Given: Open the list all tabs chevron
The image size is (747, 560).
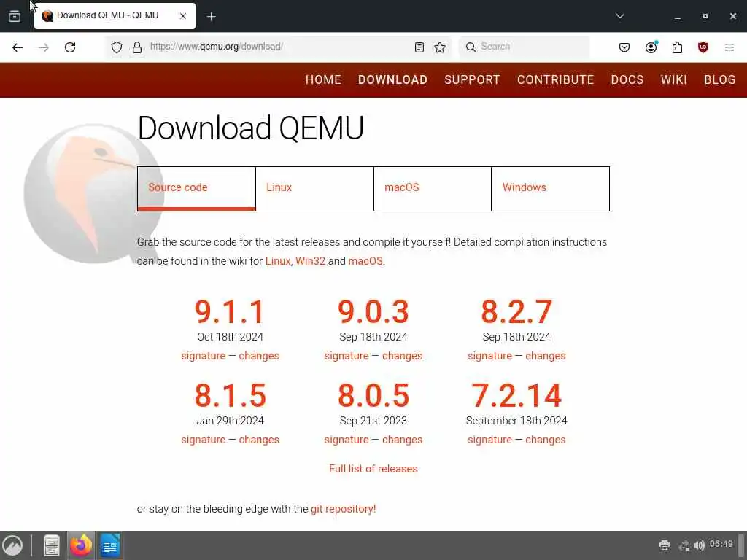Looking at the screenshot, I should (620, 16).
